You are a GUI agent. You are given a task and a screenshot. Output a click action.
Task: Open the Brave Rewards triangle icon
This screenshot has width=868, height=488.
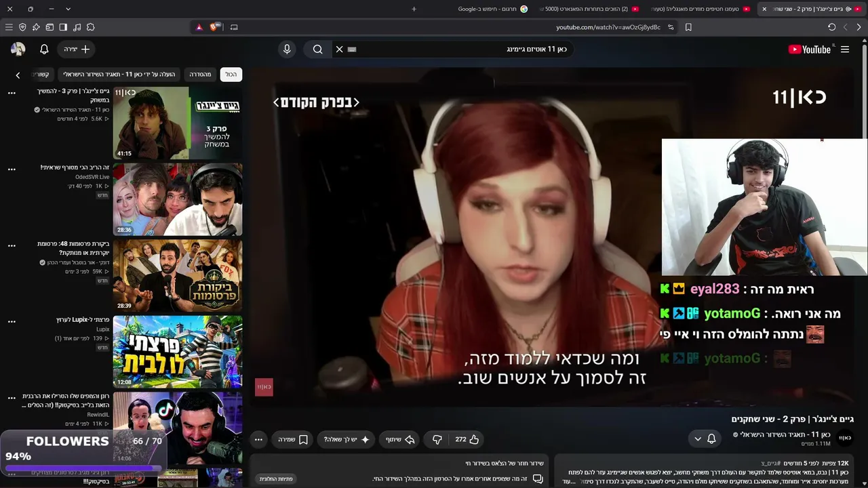click(x=199, y=27)
